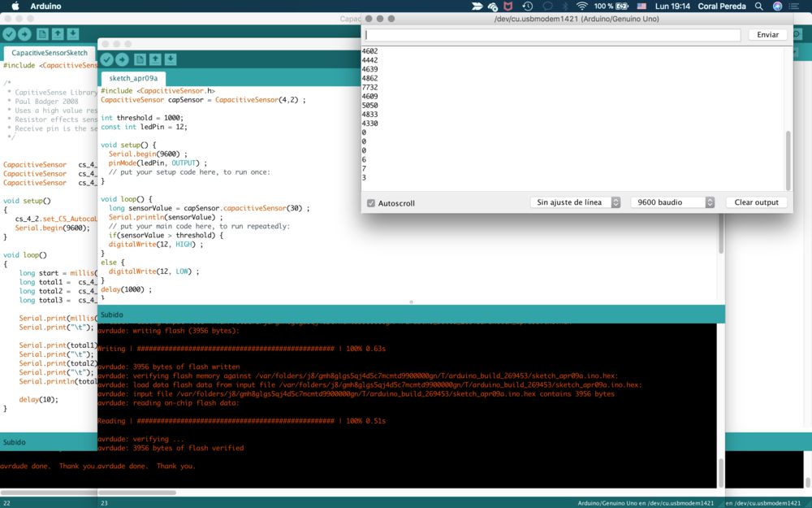Click the serial monitor output scrollbar
812x508 pixels.
[x=788, y=161]
